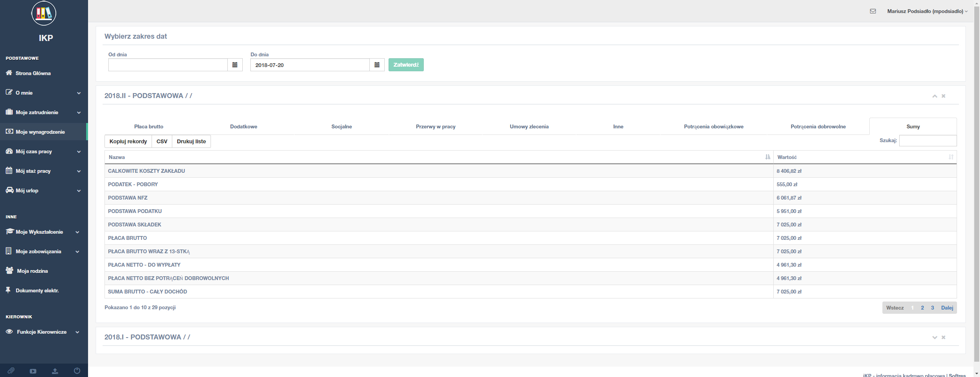The height and width of the screenshot is (377, 980).
Task: Select the PODSTAWA SKŁADEK row
Action: point(531,225)
